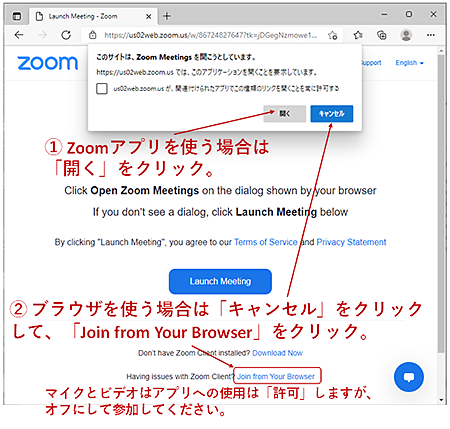The image size is (450, 429).
Task: Open Join from Your Browser link
Action: pos(276,376)
